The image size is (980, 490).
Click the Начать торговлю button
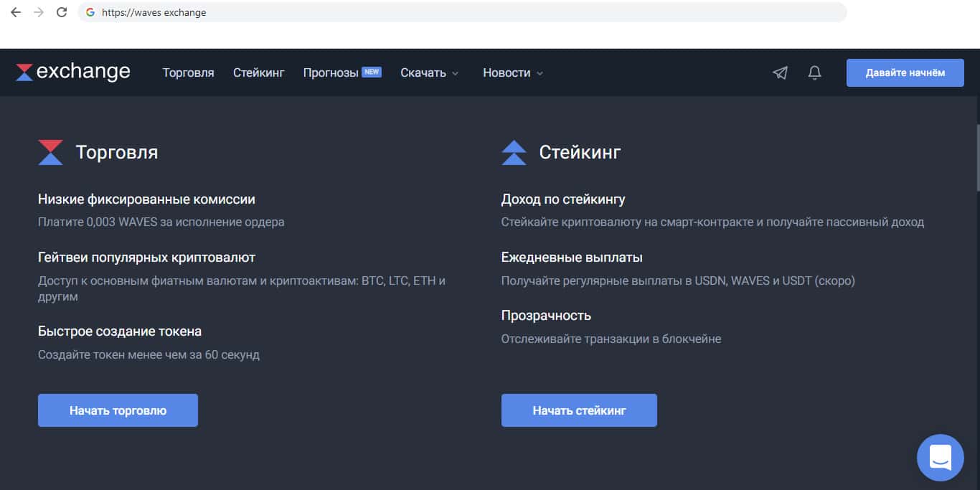click(118, 410)
